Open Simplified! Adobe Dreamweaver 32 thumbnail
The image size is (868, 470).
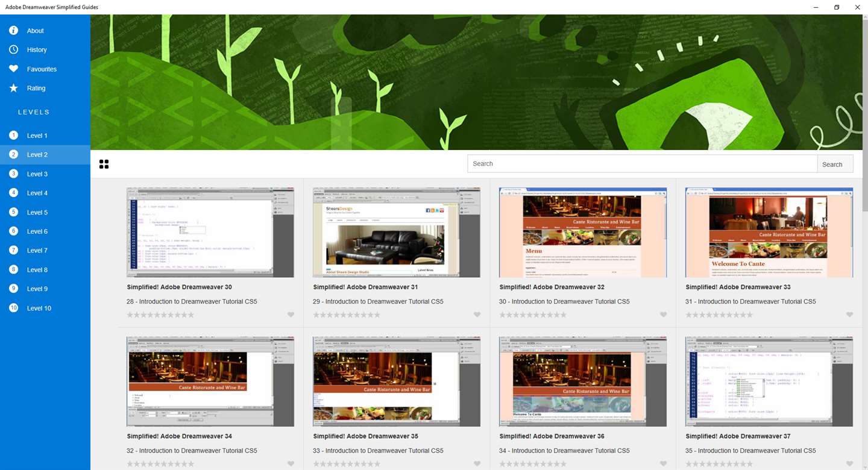click(x=583, y=233)
